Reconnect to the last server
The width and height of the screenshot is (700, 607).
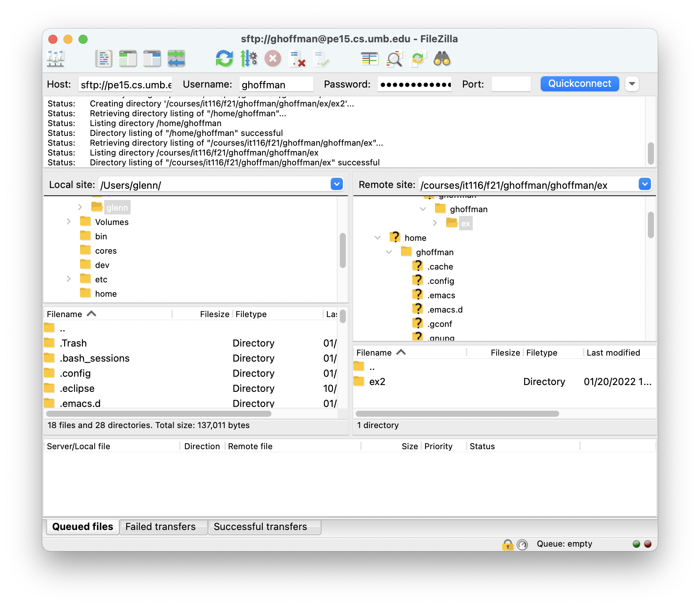pos(321,59)
